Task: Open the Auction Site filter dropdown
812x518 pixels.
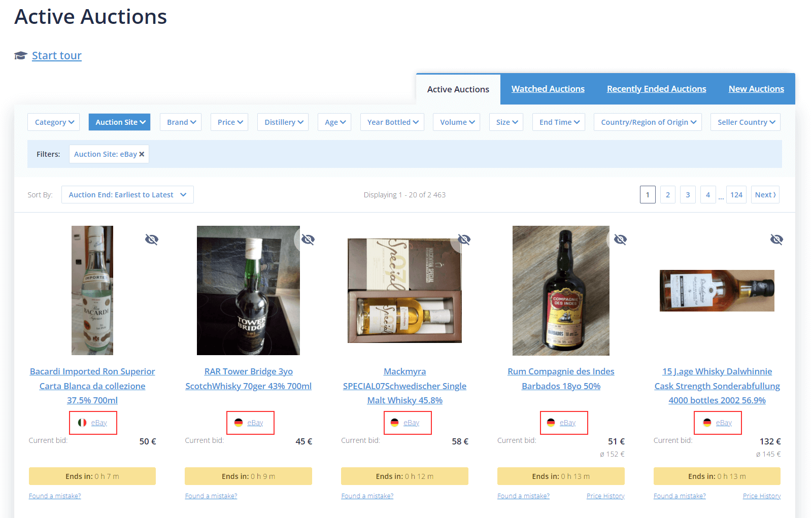Action: (x=120, y=122)
